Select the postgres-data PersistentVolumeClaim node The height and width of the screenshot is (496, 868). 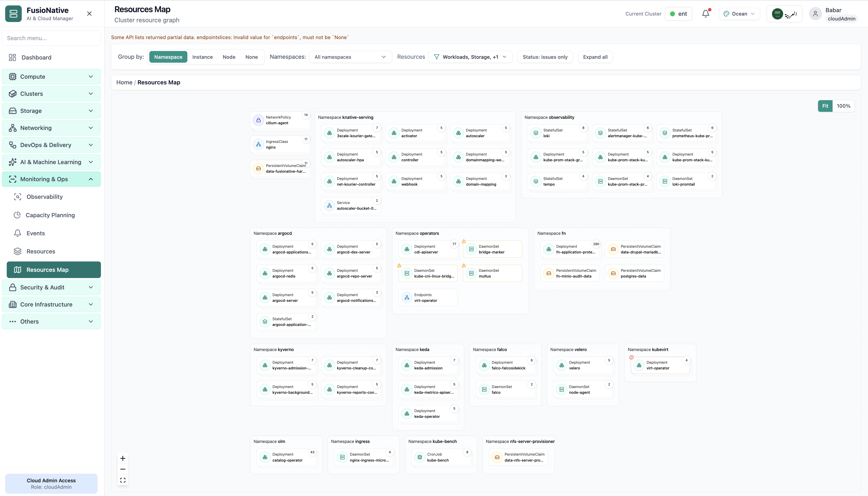635,273
